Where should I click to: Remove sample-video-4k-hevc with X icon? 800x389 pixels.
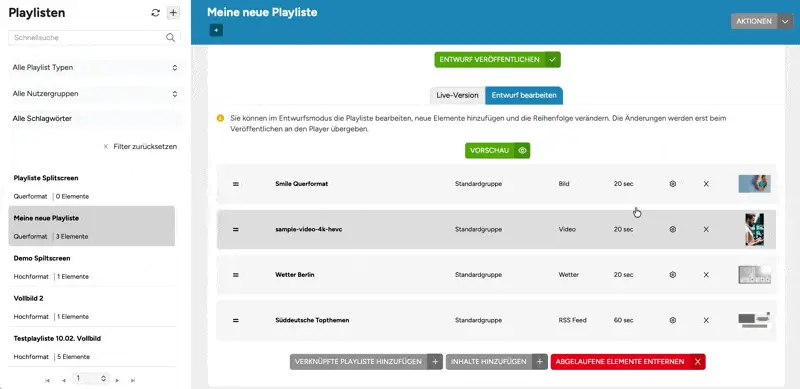point(706,229)
